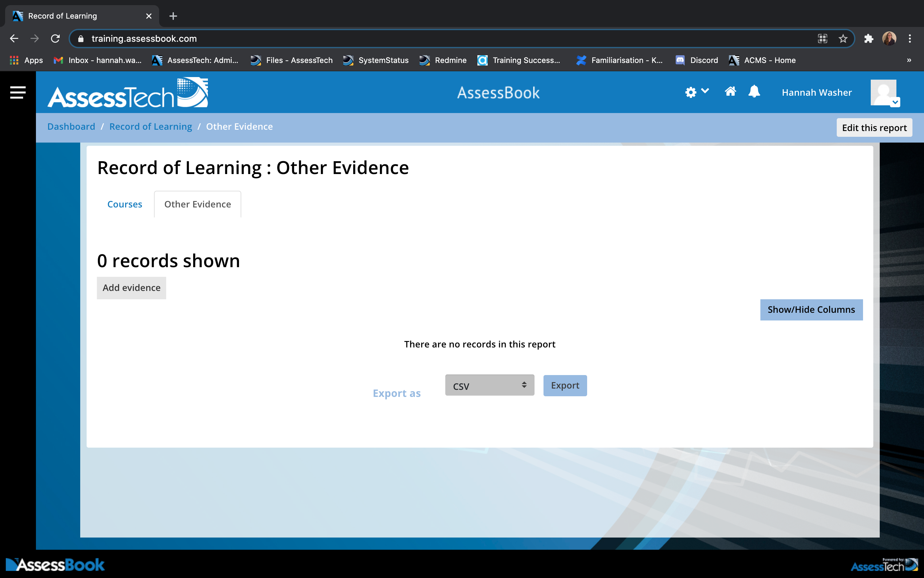Open browser extensions puzzle icon

pyautogui.click(x=869, y=39)
